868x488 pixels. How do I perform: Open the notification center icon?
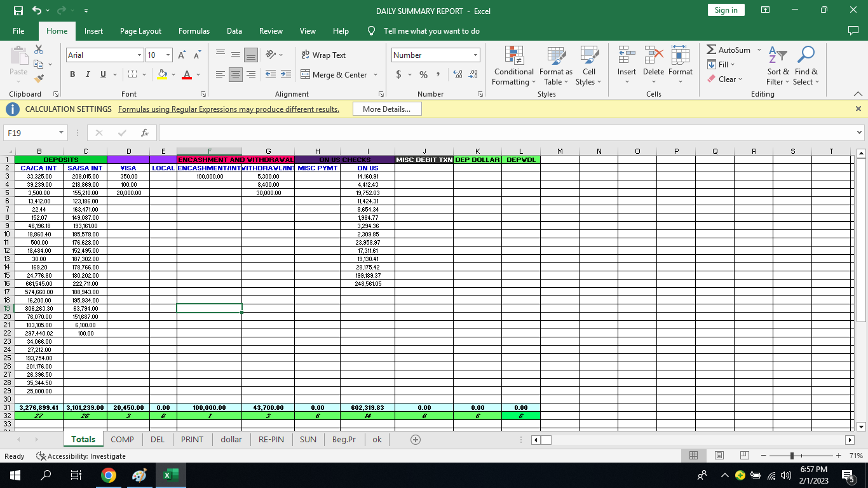click(848, 475)
